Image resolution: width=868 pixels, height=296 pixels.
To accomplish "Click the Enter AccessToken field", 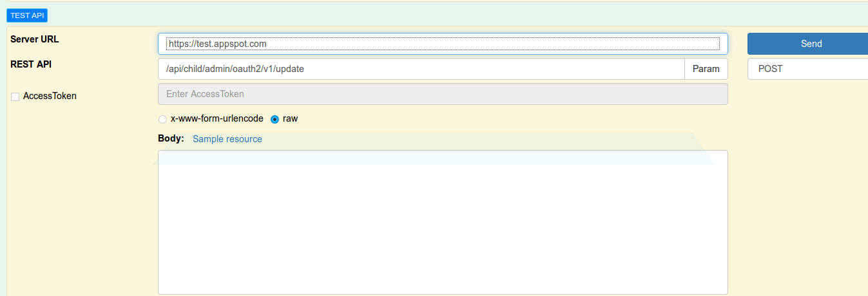I will pos(443,94).
